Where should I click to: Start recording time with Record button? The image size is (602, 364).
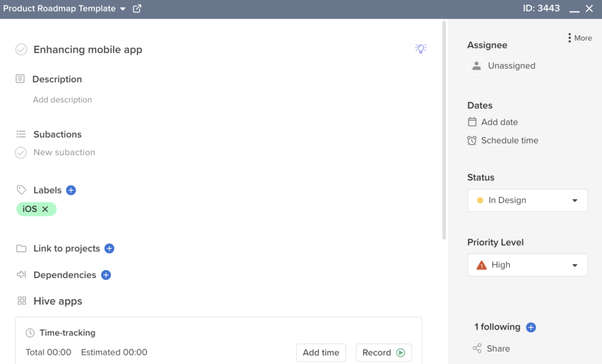point(383,352)
